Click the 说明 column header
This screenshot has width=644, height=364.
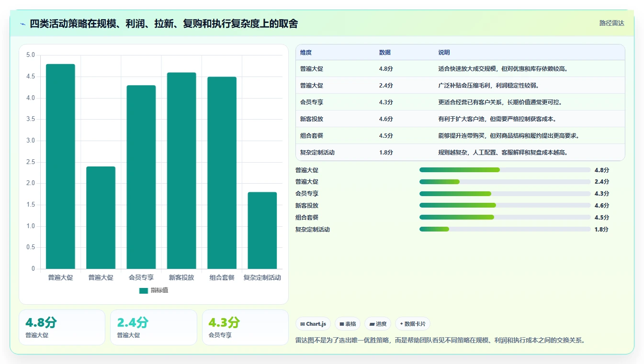pos(444,53)
